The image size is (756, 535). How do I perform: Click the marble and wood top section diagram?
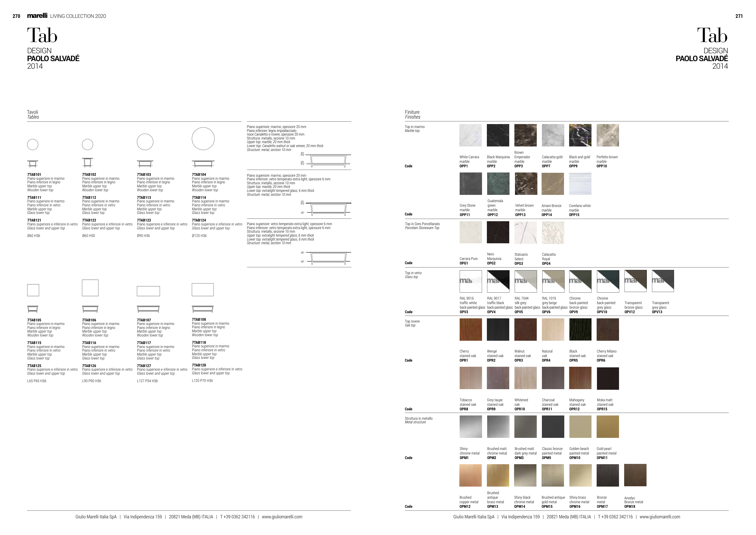(x=328, y=160)
